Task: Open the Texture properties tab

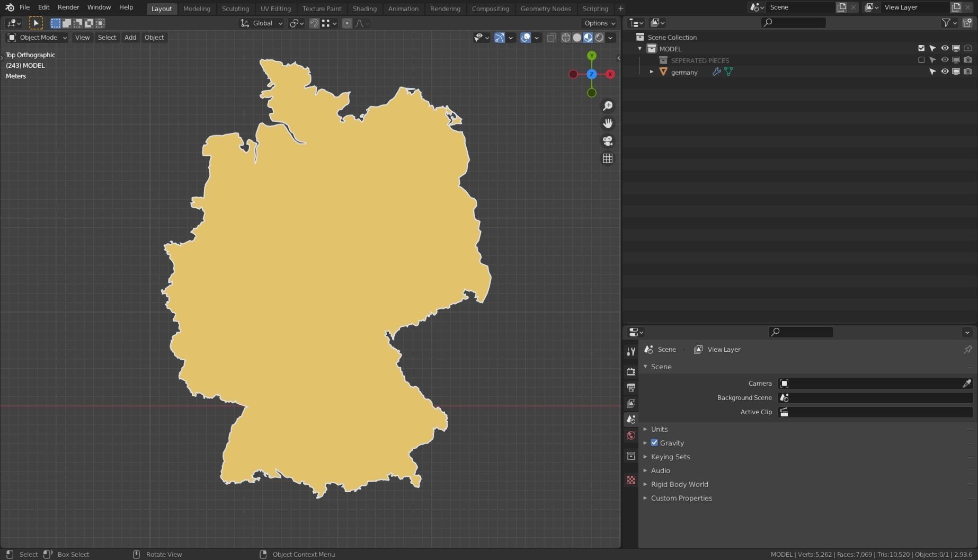Action: (631, 480)
